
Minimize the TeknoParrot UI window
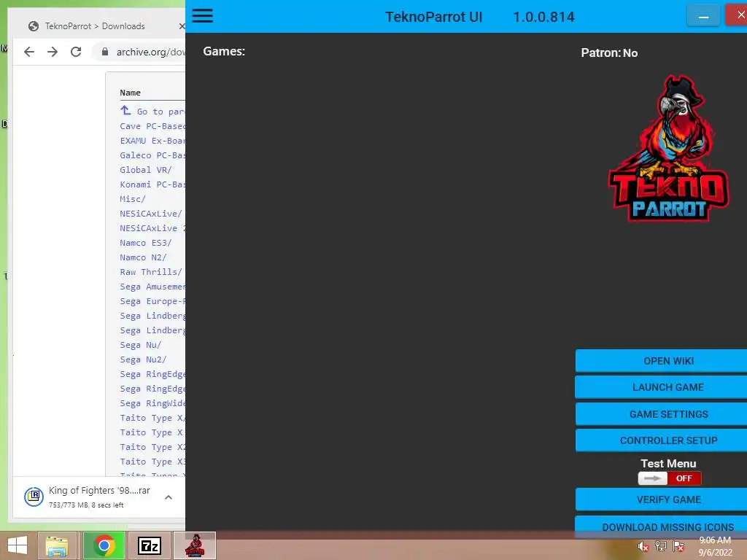[x=703, y=16]
